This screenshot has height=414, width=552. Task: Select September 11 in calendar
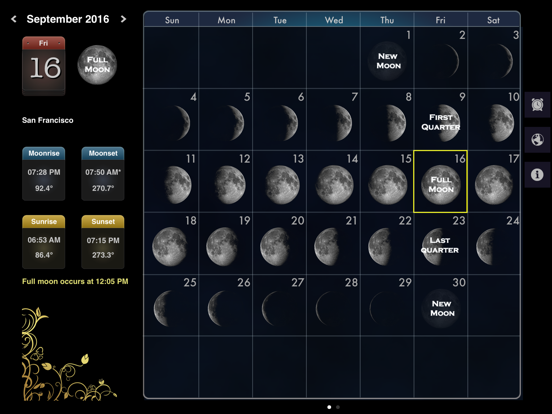pyautogui.click(x=171, y=181)
